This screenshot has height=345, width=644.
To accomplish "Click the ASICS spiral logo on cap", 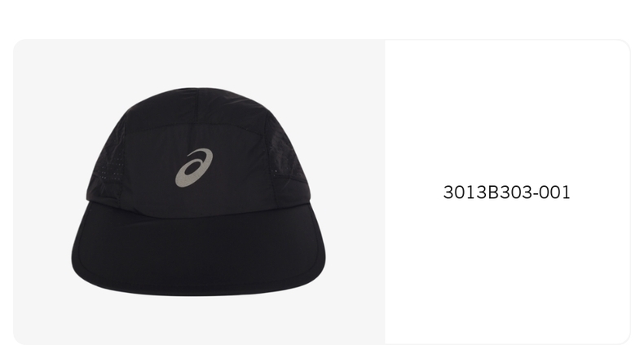I will click(194, 167).
